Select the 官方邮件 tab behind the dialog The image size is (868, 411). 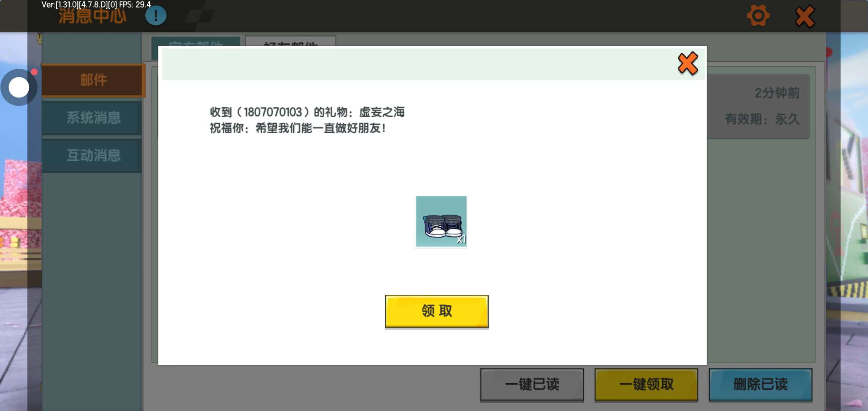tap(196, 41)
